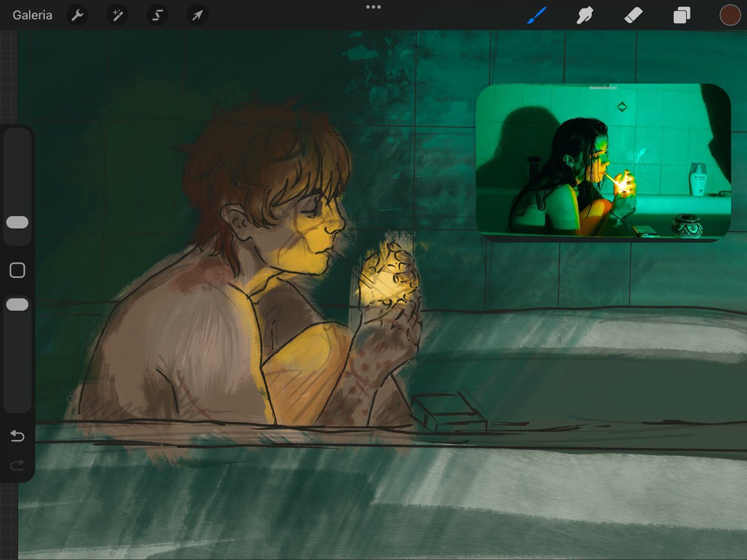Select the Eraser tool
Screen dimensions: 747x560
pos(633,15)
